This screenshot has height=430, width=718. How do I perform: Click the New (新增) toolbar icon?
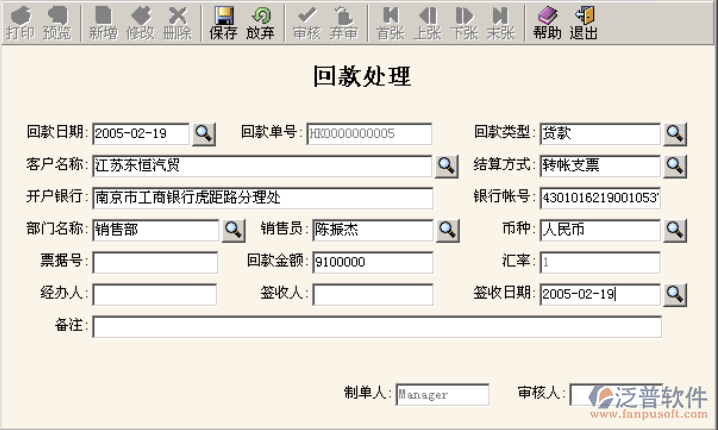point(102,23)
